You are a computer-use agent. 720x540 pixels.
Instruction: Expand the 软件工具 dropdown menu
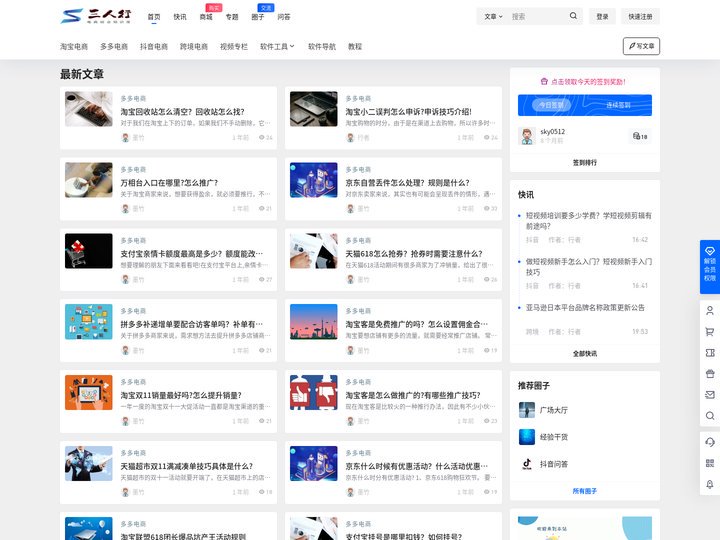[277, 46]
